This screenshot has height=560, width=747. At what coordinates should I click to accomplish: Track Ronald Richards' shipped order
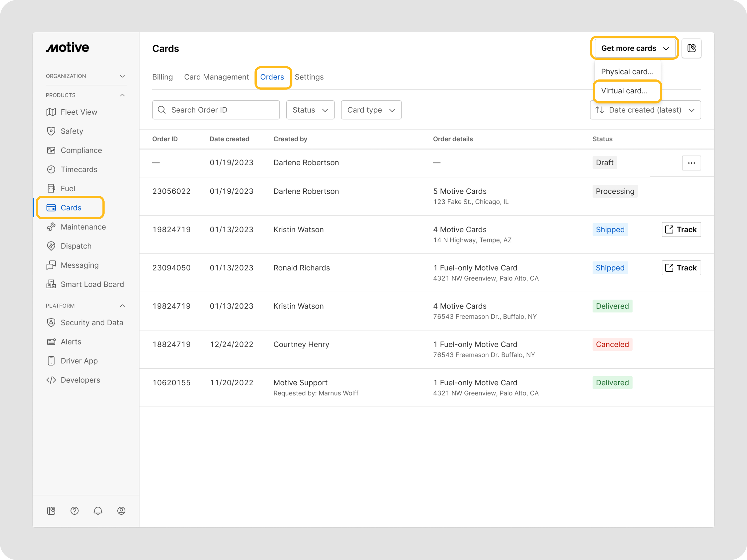click(681, 268)
